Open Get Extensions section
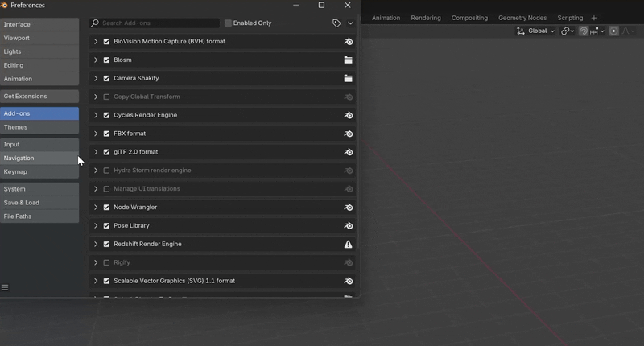 (x=39, y=96)
